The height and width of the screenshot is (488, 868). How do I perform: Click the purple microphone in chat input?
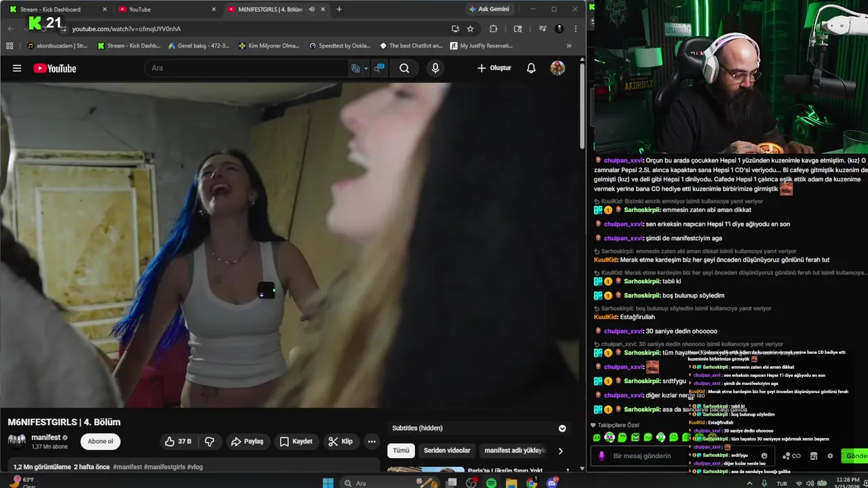[601, 455]
